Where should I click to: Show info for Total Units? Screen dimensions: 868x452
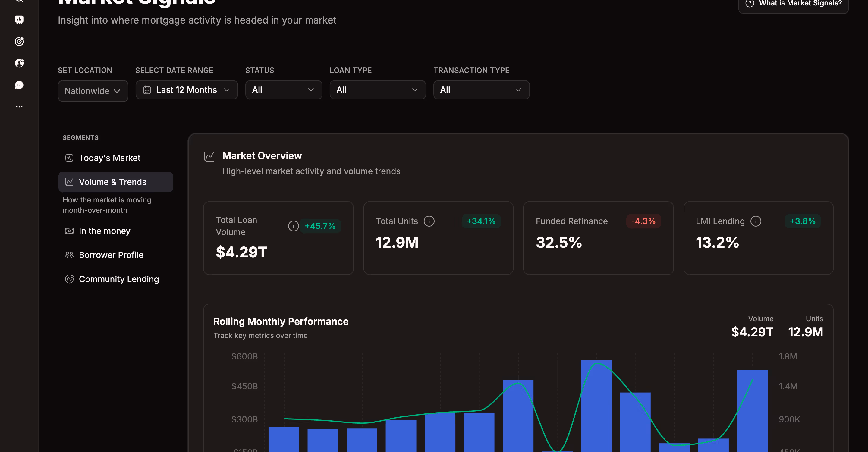[x=429, y=221]
